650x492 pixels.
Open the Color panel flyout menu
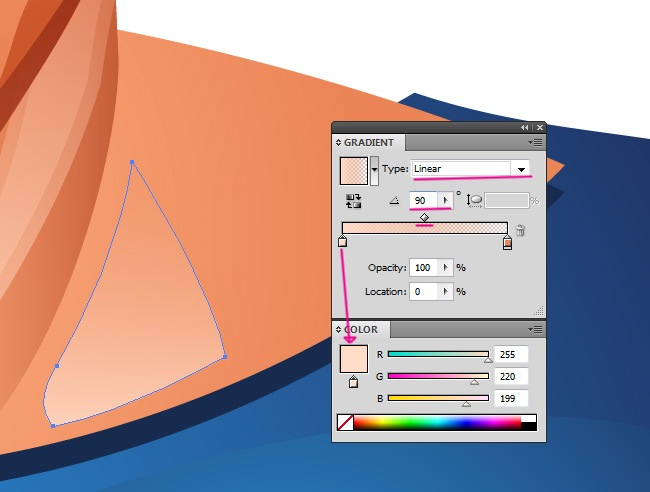click(x=535, y=330)
